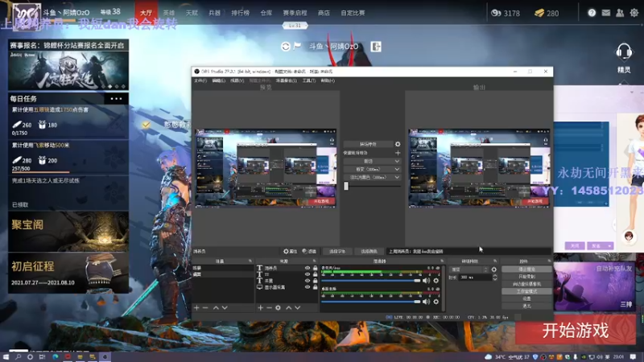Viewport: 644px width, 362px height.
Task: Click the 转场特效 transition button between previews
Action: pos(369,144)
